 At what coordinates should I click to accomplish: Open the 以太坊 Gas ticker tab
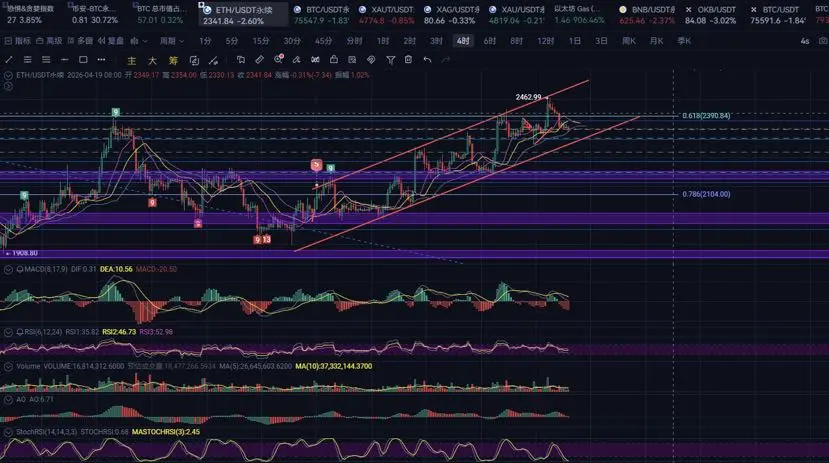click(579, 15)
